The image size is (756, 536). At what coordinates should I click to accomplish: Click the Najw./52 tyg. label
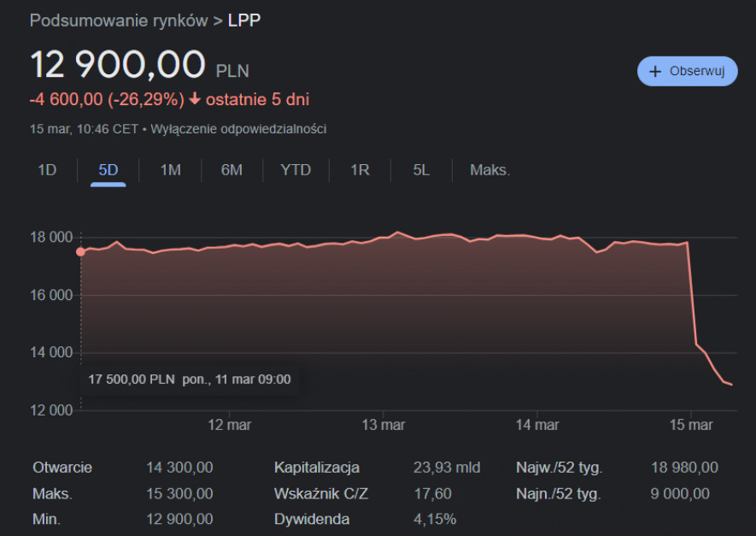coord(560,467)
